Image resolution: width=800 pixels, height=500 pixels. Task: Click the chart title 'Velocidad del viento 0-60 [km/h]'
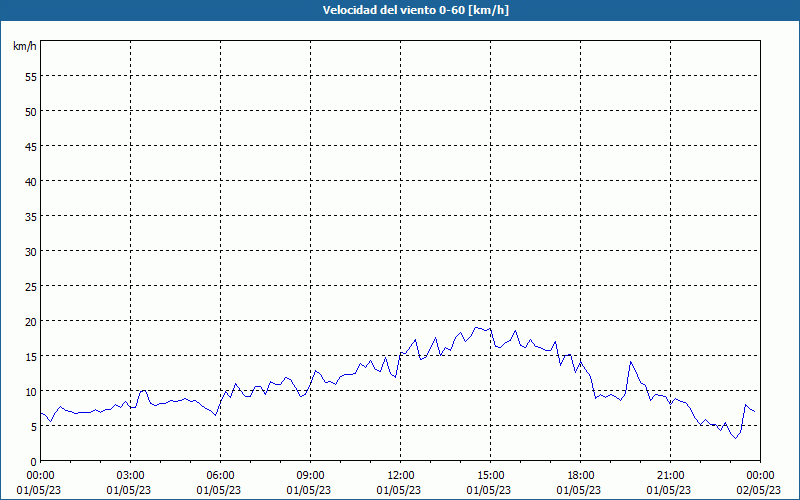pyautogui.click(x=415, y=10)
